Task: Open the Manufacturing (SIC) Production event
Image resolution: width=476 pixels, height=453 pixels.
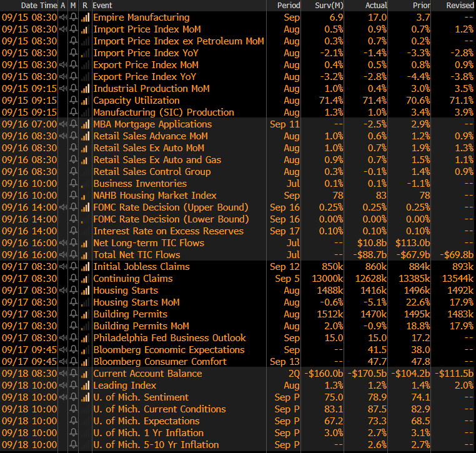Action: 164,112
